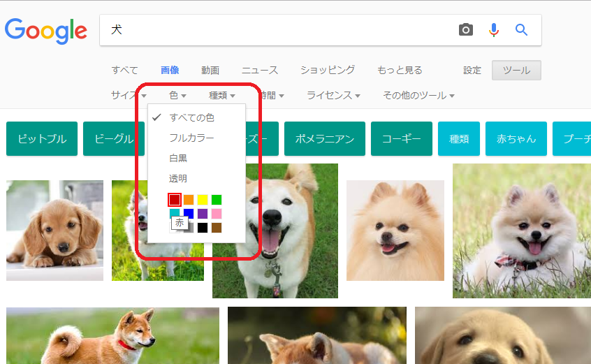The height and width of the screenshot is (364, 591).
Task: Pick the green color swatch
Action: tap(217, 200)
